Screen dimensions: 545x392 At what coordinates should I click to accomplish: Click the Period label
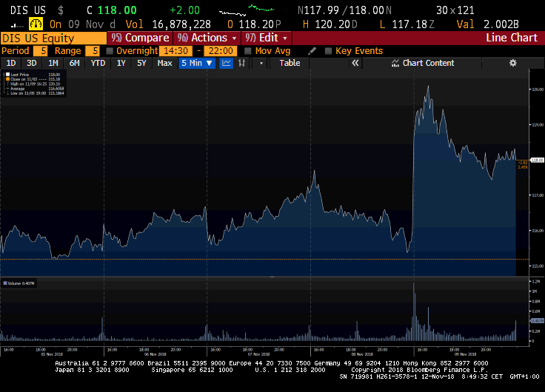pyautogui.click(x=16, y=51)
